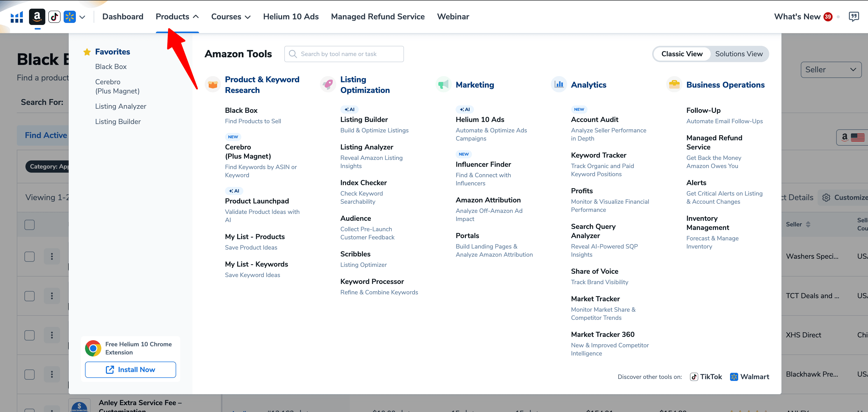Open What's New
868x412 pixels.
point(797,17)
